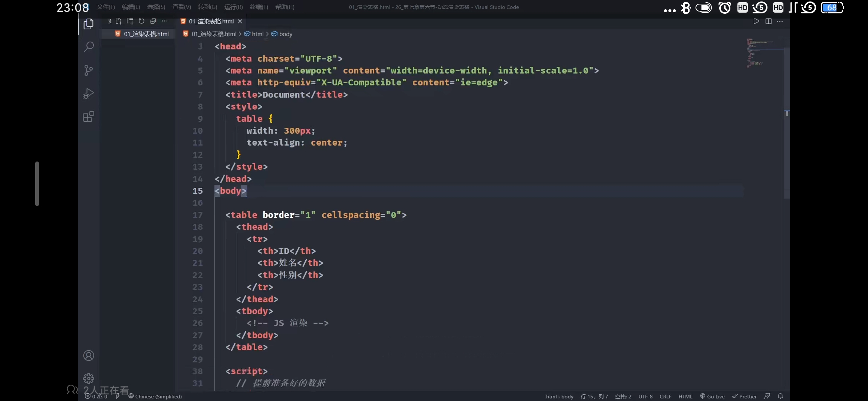Viewport: 868px width, 401px height.
Task: Refresh the explorer file list
Action: (x=141, y=21)
